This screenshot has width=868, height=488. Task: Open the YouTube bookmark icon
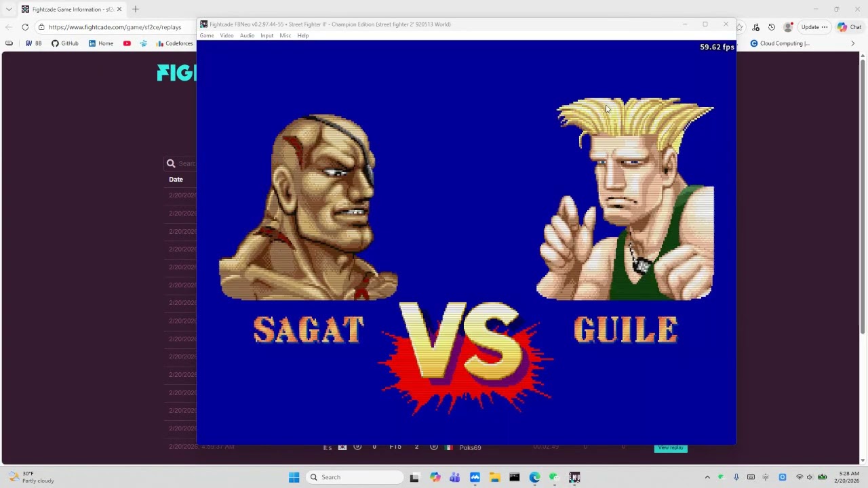pyautogui.click(x=127, y=43)
